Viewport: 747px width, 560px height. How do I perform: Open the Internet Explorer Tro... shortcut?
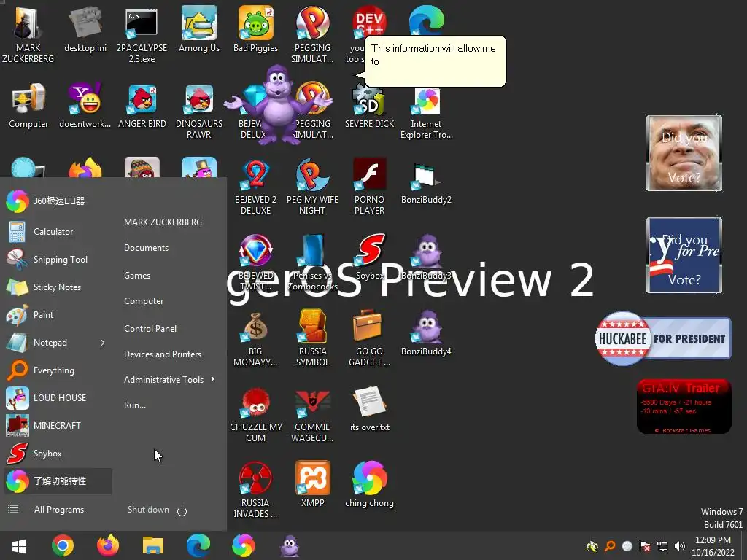tap(426, 112)
